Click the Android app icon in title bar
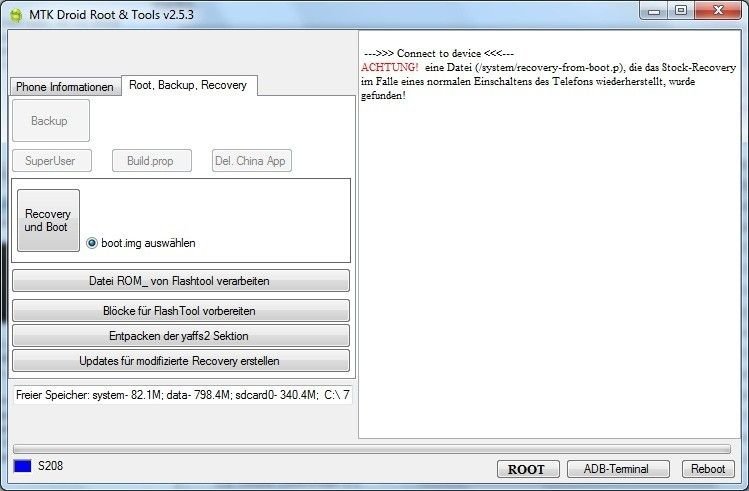The image size is (749, 491). click(16, 15)
